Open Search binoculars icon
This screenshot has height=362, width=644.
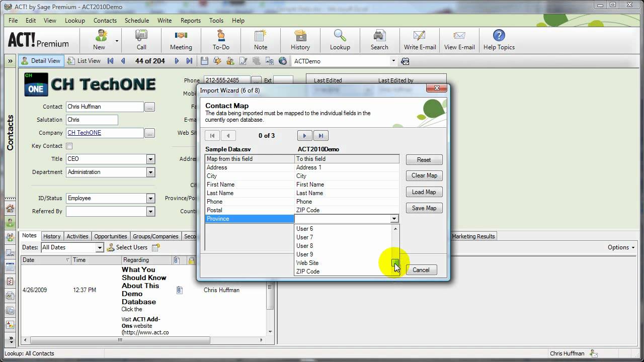click(379, 36)
